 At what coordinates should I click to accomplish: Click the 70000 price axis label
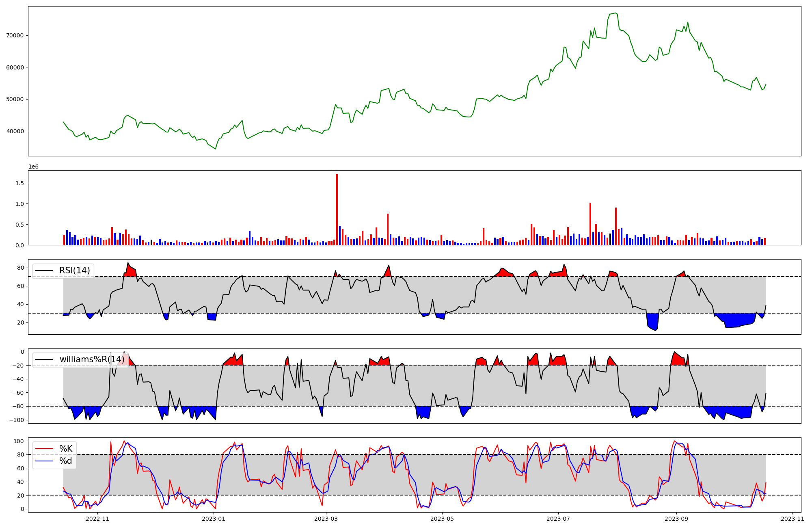15,36
